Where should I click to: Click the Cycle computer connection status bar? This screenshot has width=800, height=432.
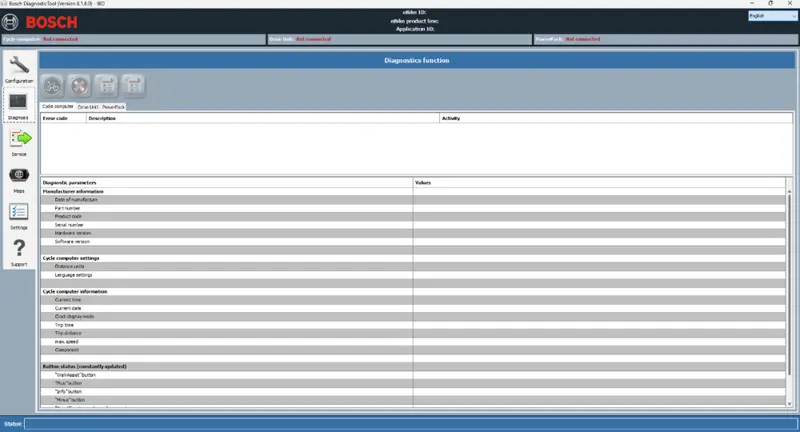click(134, 39)
